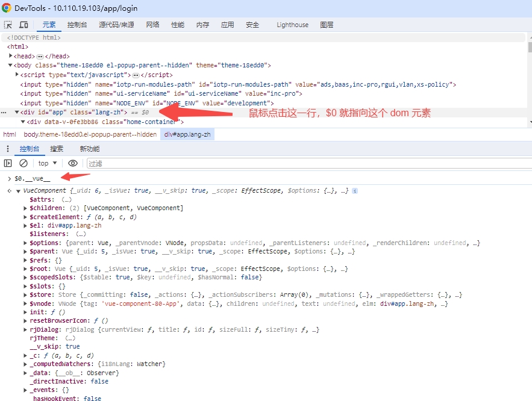The width and height of the screenshot is (532, 401).
Task: Open the 图层 Layers tab
Action: [x=327, y=25]
